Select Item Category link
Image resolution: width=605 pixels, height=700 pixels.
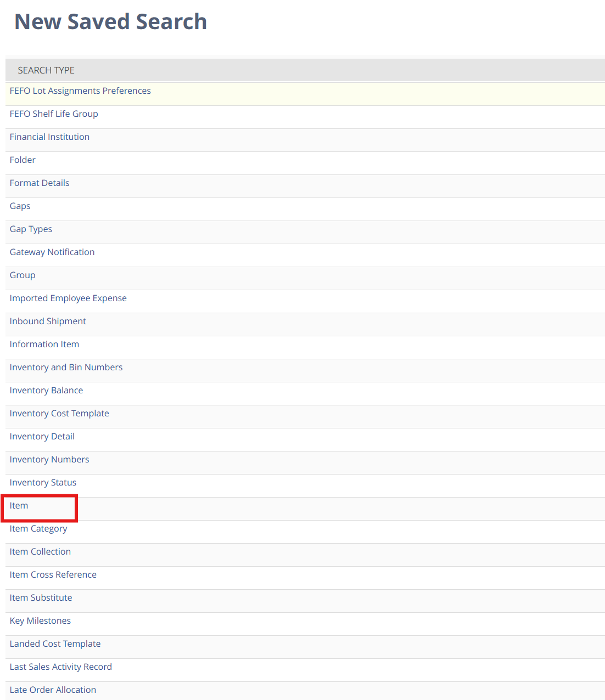38,529
